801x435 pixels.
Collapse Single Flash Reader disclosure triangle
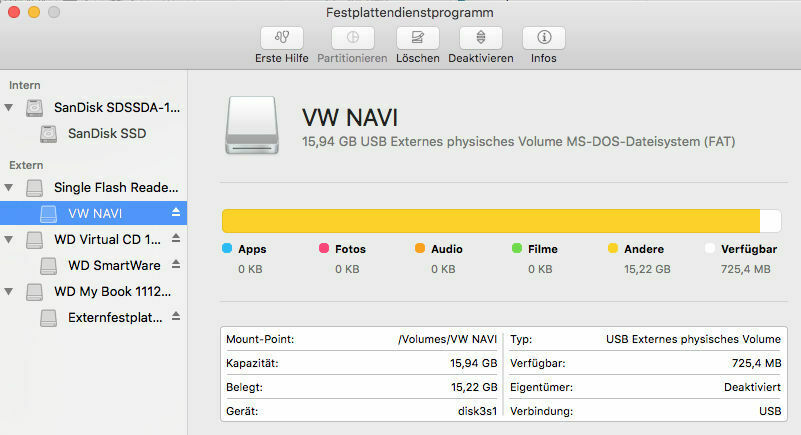click(9, 188)
